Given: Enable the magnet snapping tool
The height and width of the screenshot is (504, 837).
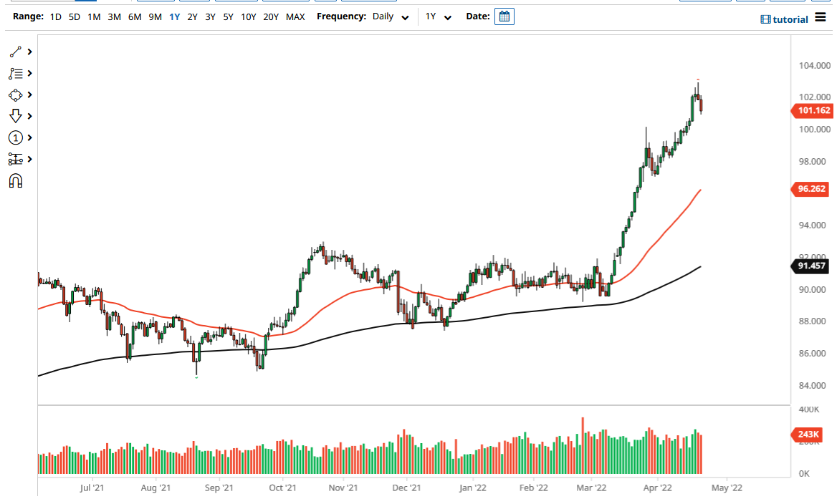Looking at the screenshot, I should [x=14, y=180].
